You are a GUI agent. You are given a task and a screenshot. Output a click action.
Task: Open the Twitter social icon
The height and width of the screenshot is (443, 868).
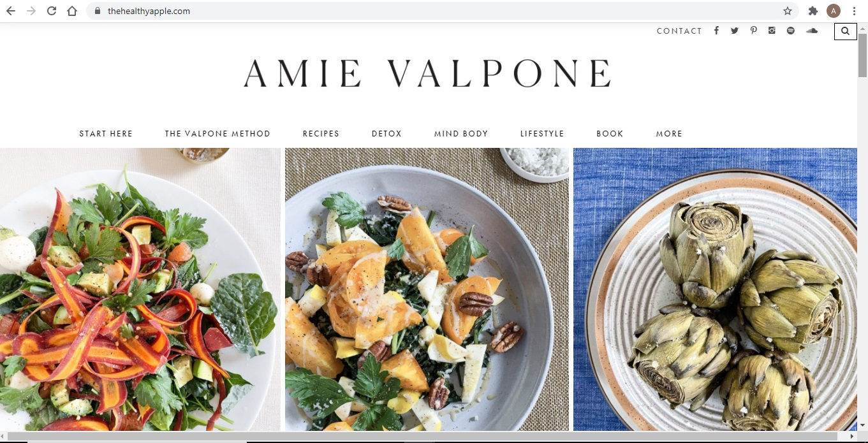[735, 31]
